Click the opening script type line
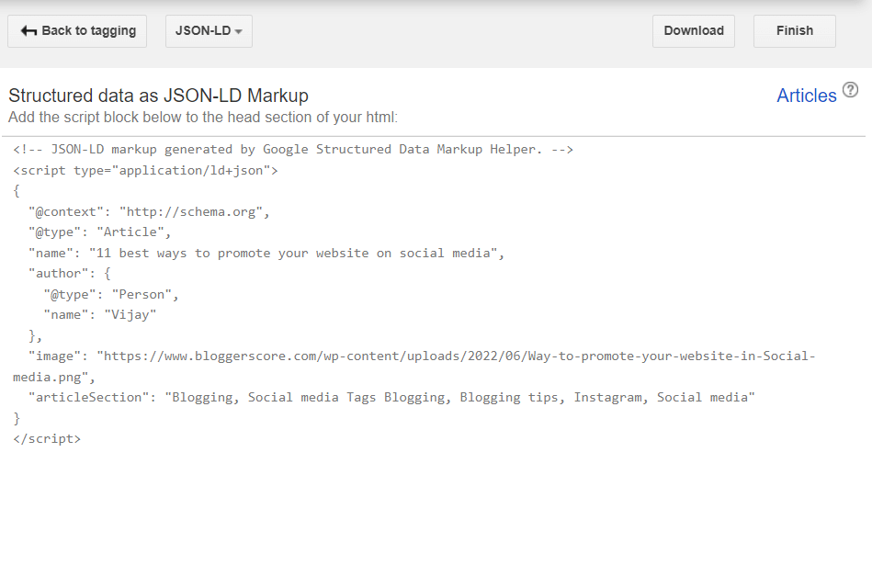Viewport: 872px width, 588px height. 146,170
